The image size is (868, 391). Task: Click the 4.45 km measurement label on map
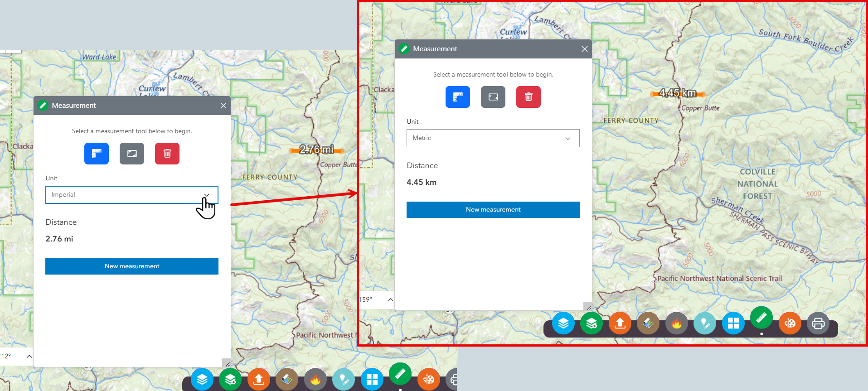(678, 93)
